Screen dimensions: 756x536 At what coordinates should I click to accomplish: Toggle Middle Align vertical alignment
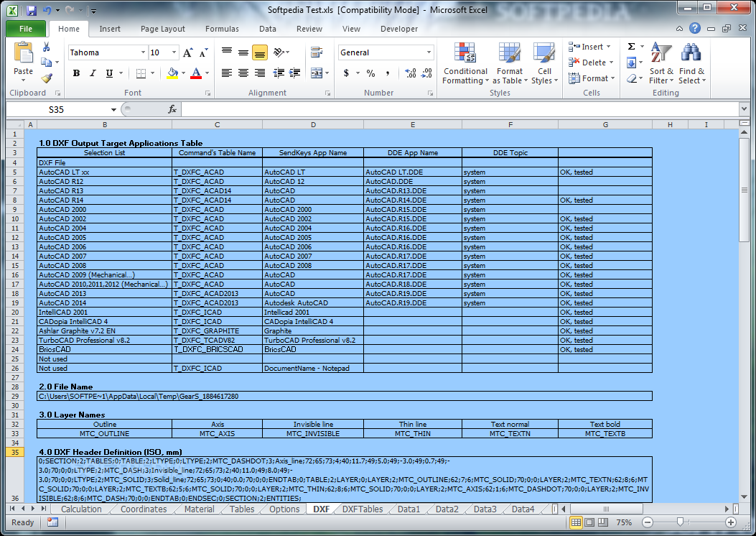243,52
